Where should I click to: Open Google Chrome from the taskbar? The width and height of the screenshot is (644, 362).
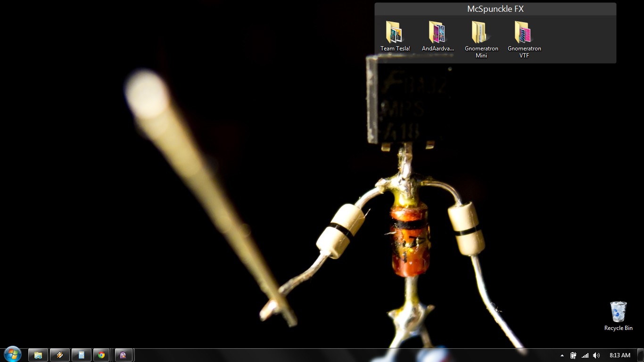(101, 355)
